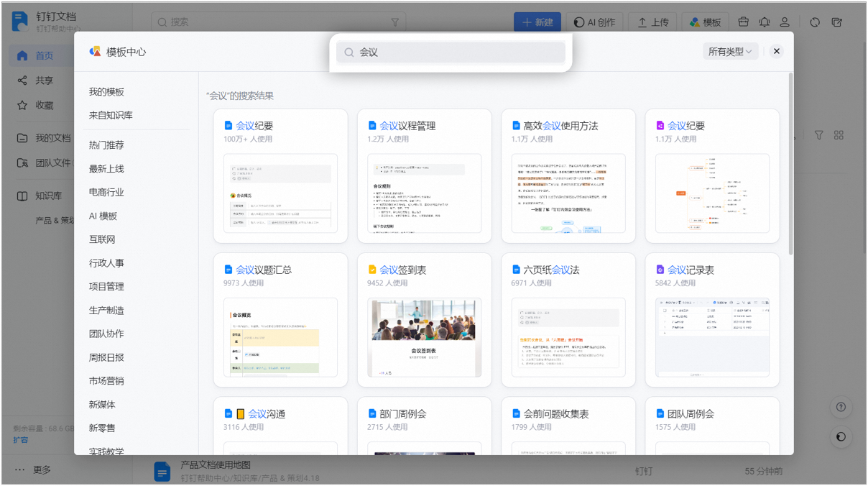Screen dimensions: 868x486
Task: Select 行政人事 category
Action: point(106,264)
